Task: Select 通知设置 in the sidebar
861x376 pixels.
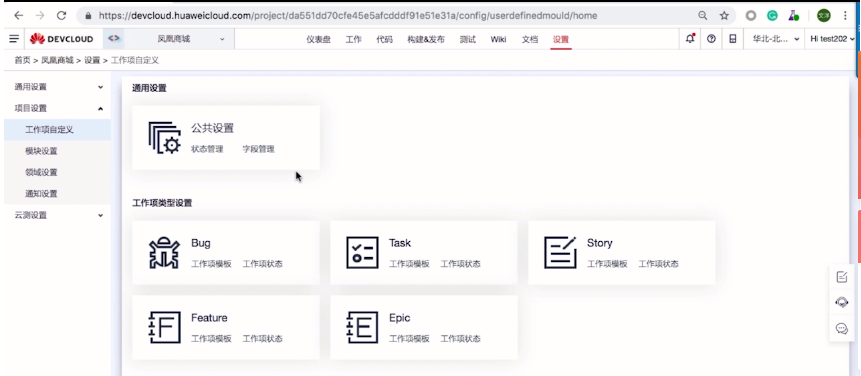Action: (58, 194)
